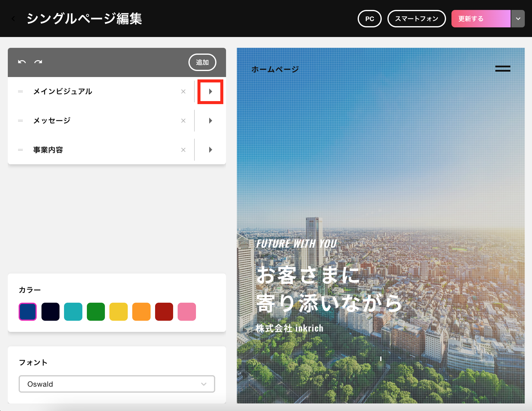The height and width of the screenshot is (411, 532).
Task: Select the dark red color swatch
Action: coord(164,312)
